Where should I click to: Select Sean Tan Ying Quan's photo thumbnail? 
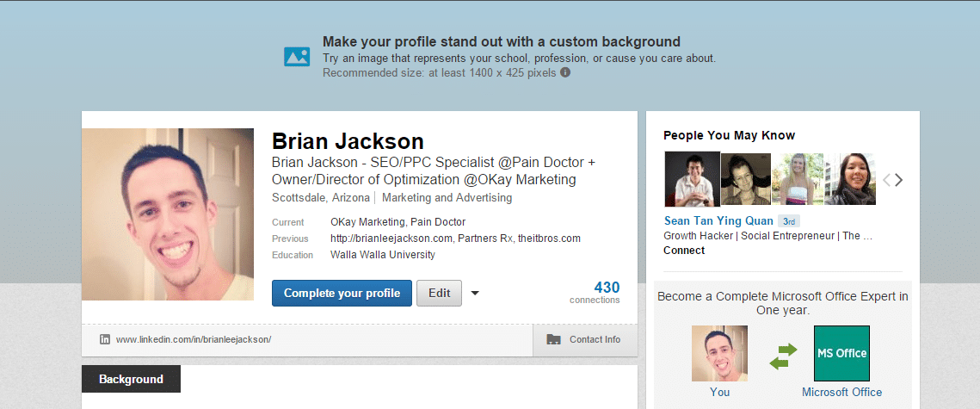coord(692,179)
